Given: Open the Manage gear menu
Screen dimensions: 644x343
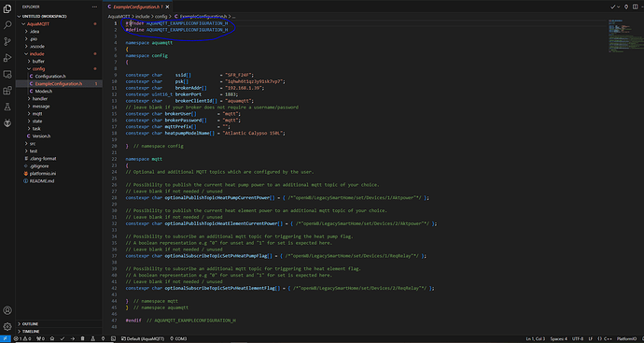Looking at the screenshot, I should click(x=7, y=327).
